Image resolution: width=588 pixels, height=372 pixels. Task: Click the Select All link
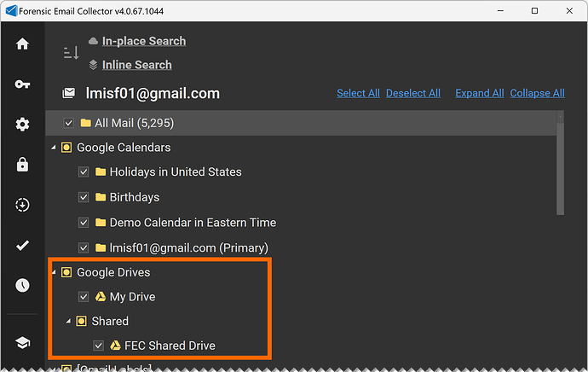pos(358,93)
